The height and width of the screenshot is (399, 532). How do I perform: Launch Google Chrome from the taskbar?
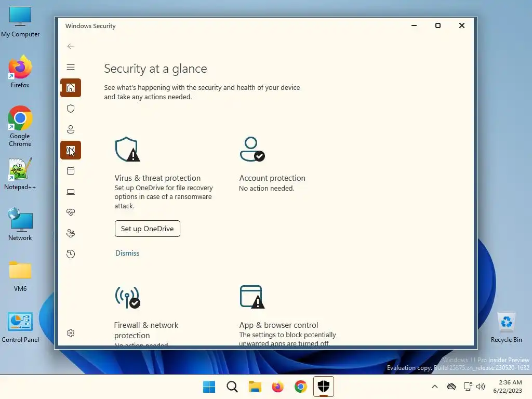click(301, 387)
